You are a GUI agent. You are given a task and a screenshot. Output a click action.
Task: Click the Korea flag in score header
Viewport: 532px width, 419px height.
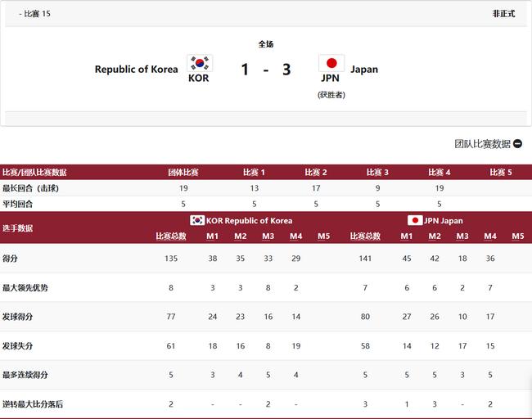pos(200,63)
